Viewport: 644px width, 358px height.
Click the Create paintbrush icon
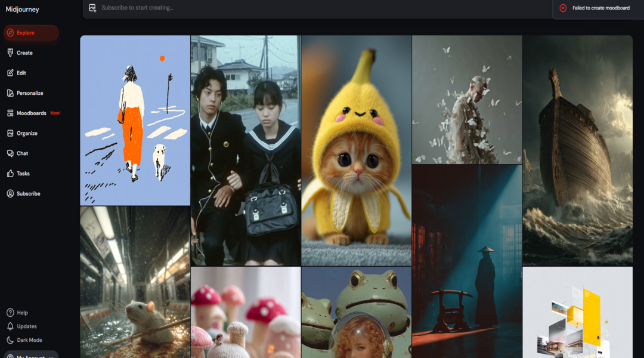[10, 53]
